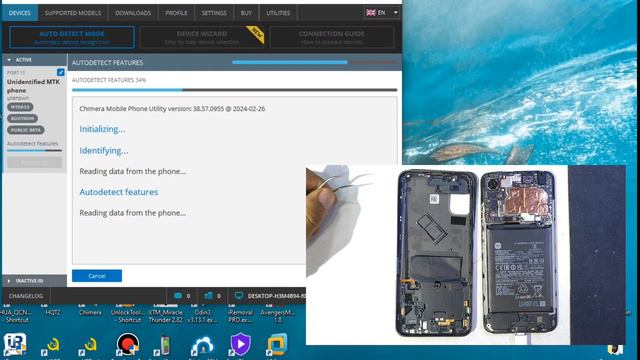Viewport: 640px width, 360px height.
Task: Open the Changelog button
Action: pyautogui.click(x=26, y=296)
